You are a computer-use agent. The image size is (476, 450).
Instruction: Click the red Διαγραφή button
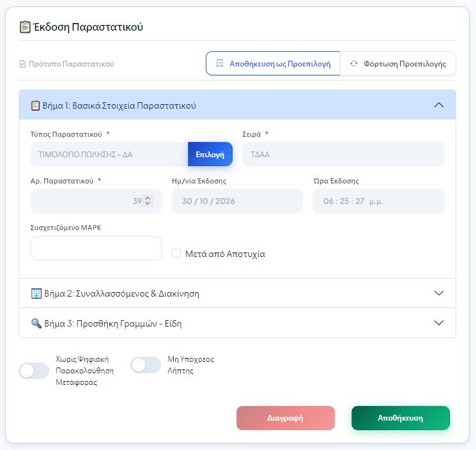pyautogui.click(x=286, y=418)
